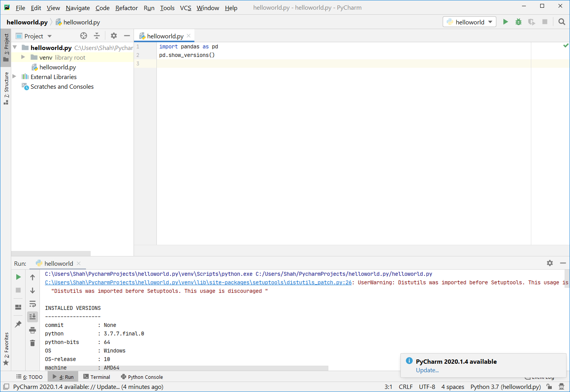Screen dimensions: 570x392
Task: Collapse the helloworld.py project root
Action: pos(15,47)
